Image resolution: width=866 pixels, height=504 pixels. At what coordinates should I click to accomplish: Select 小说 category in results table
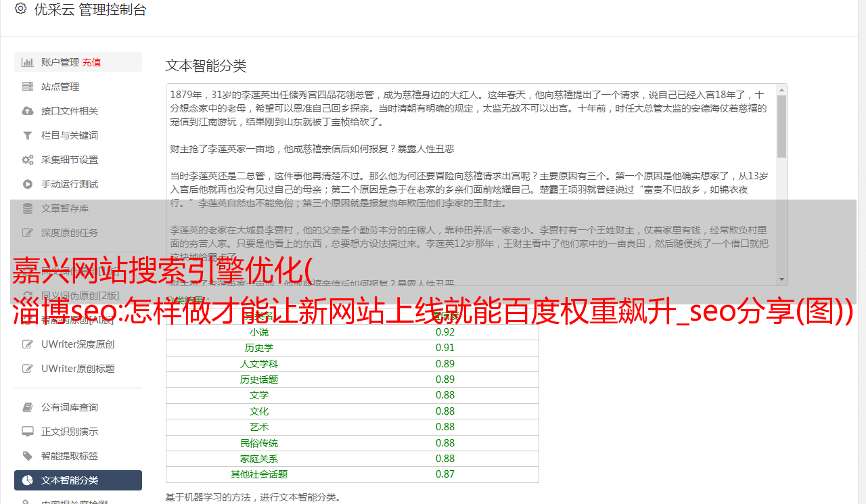(x=259, y=332)
